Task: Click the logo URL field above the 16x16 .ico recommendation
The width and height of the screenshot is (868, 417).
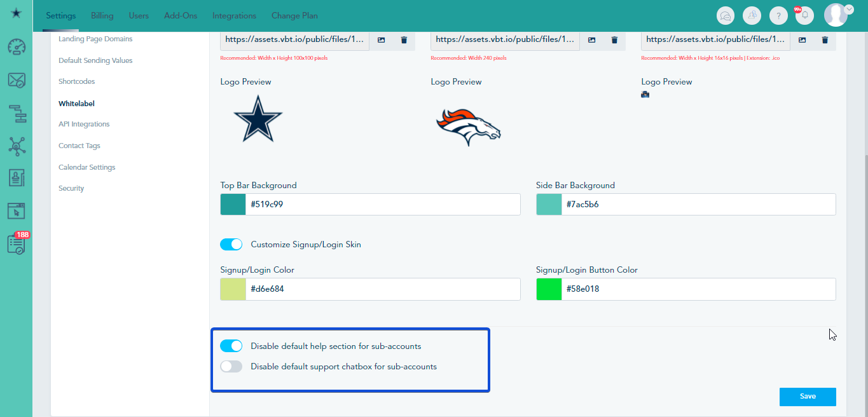Action: (715, 39)
